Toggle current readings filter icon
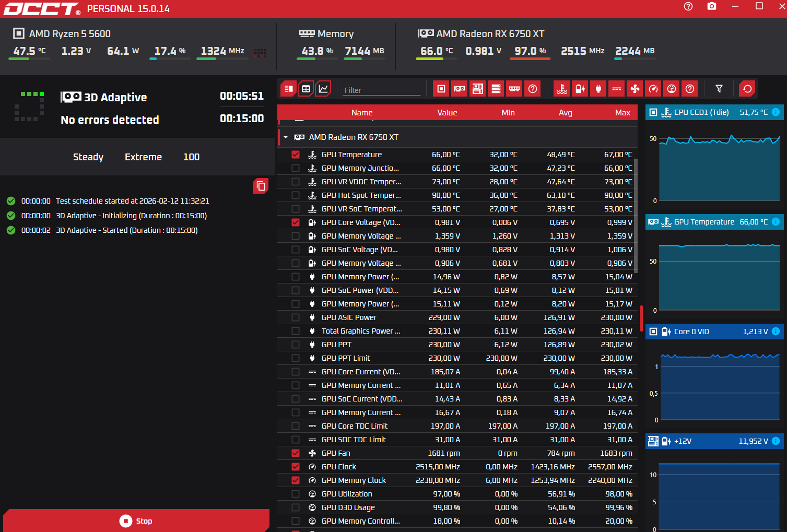The image size is (787, 532). (617, 89)
